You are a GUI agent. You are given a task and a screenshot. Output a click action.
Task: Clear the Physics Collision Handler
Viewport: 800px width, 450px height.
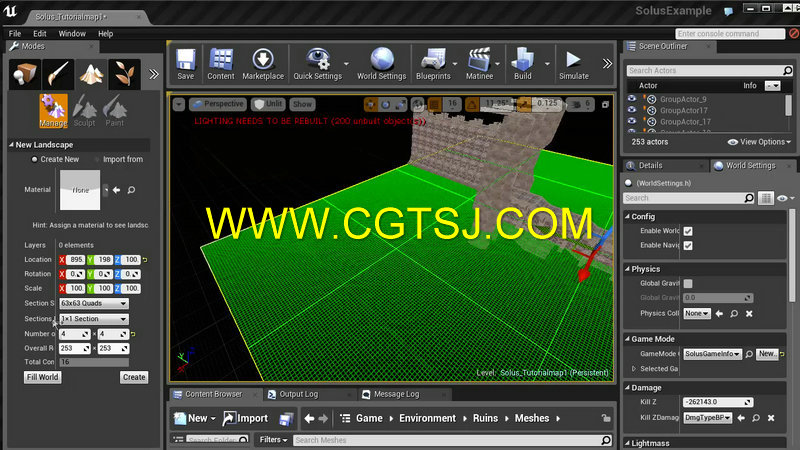click(x=749, y=314)
